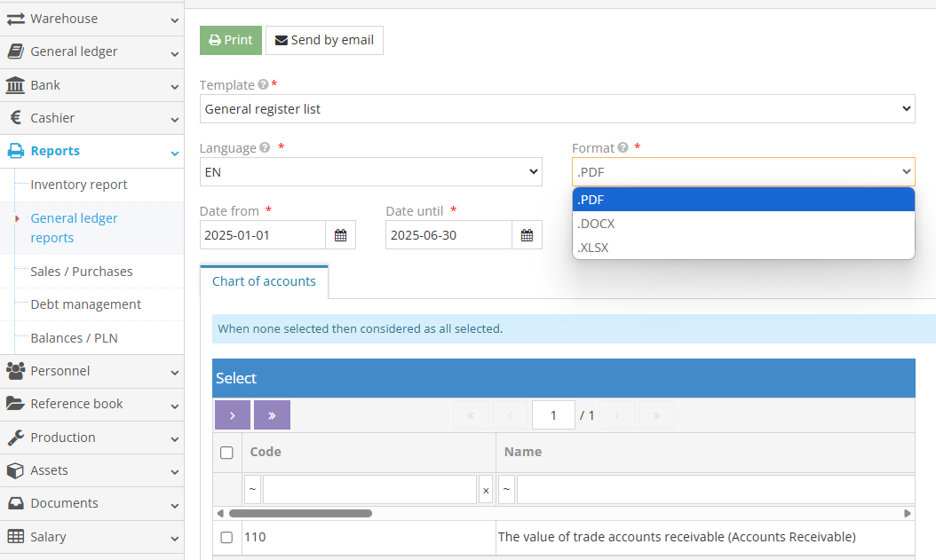Click the Format help question mark icon
This screenshot has width=936, height=560.
(623, 148)
